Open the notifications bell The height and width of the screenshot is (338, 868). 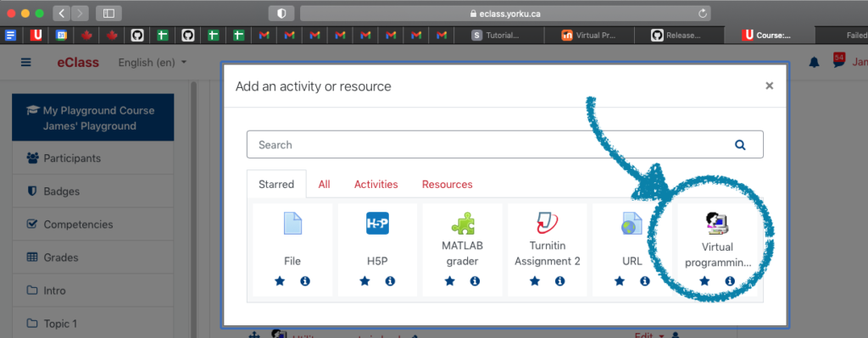[x=814, y=63]
